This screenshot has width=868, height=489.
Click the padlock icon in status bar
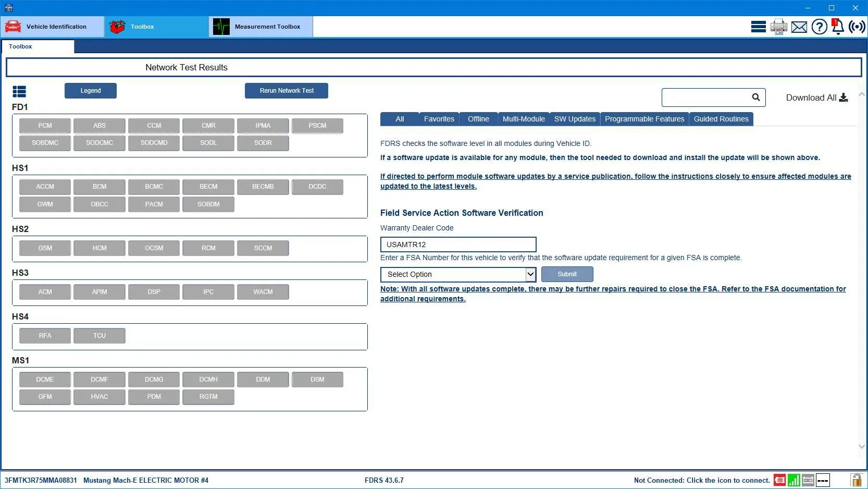pos(856,480)
